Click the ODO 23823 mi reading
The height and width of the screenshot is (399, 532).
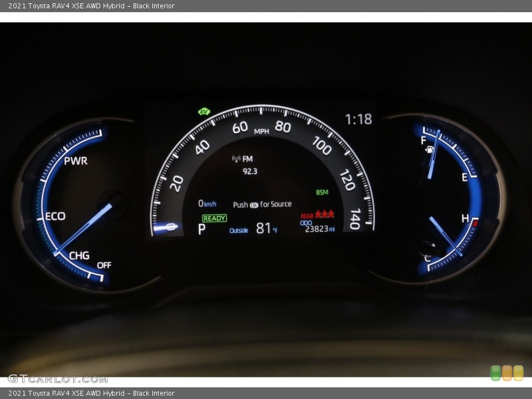pyautogui.click(x=318, y=227)
